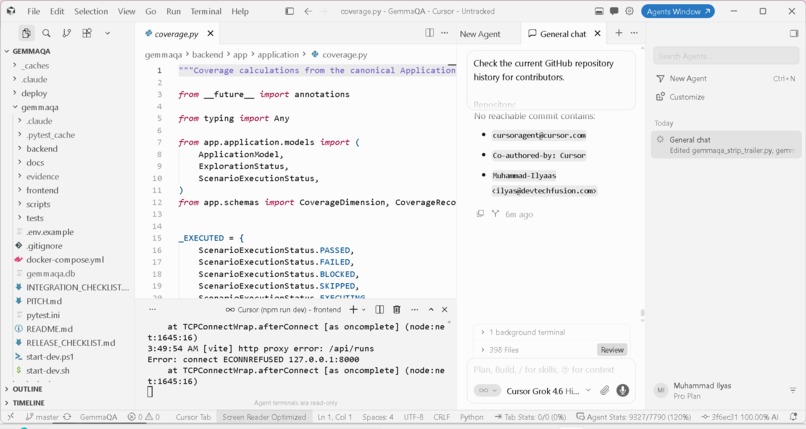Open the Extensions view icon
This screenshot has width=806, height=429.
click(87, 33)
